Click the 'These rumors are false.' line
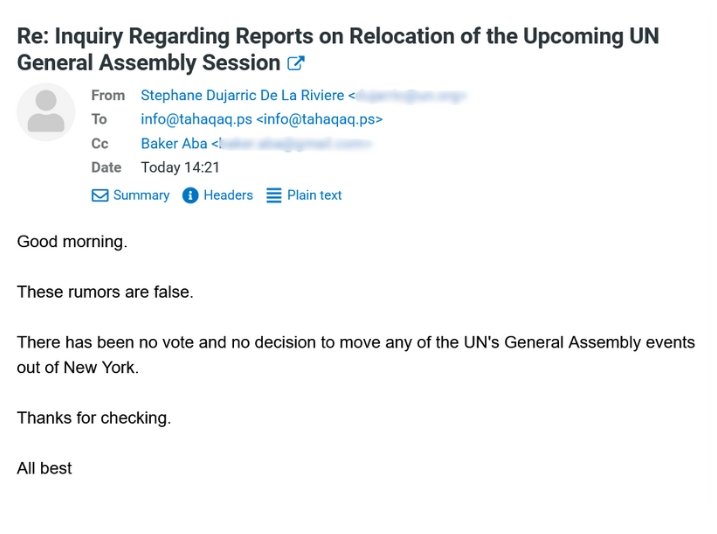The width and height of the screenshot is (717, 534). click(105, 292)
